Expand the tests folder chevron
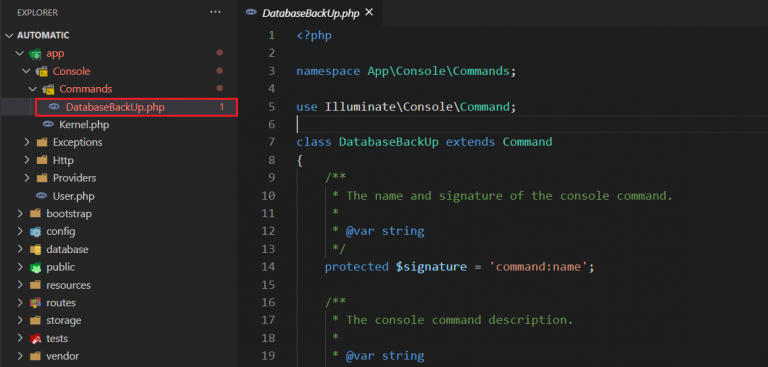 (x=20, y=338)
